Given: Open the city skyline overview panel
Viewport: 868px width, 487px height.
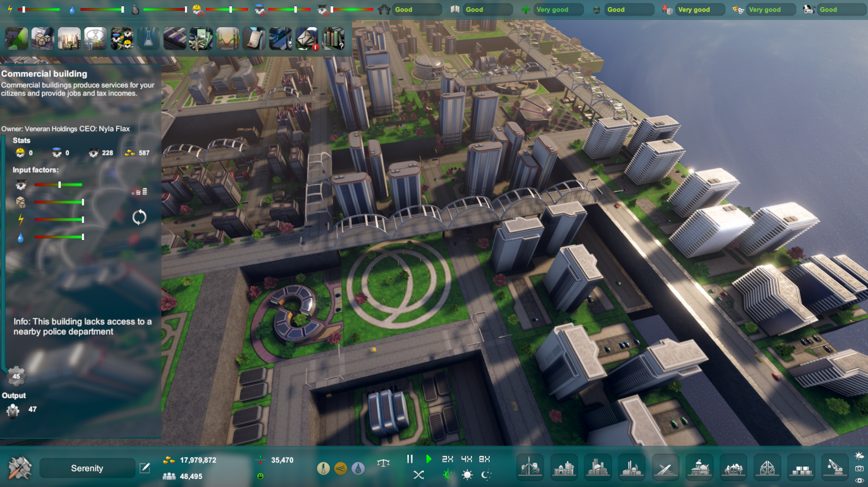Looking at the screenshot, I should click(69, 39).
